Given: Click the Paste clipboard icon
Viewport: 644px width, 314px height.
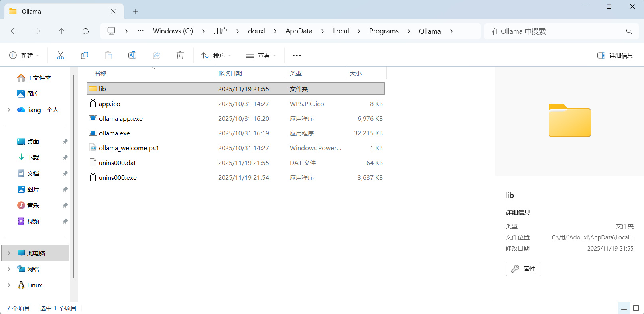Looking at the screenshot, I should pos(108,55).
